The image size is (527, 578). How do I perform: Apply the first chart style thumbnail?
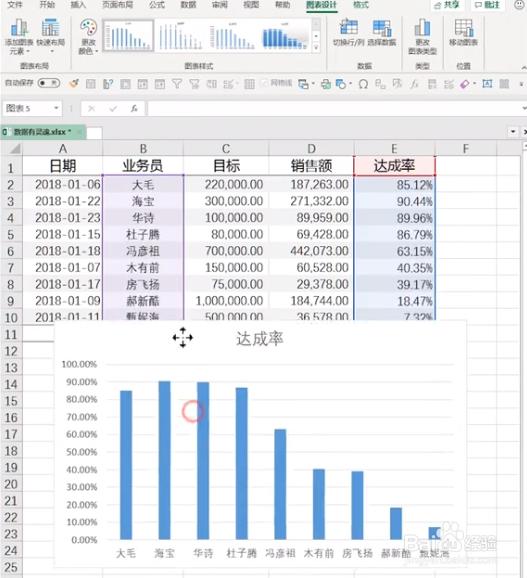128,35
